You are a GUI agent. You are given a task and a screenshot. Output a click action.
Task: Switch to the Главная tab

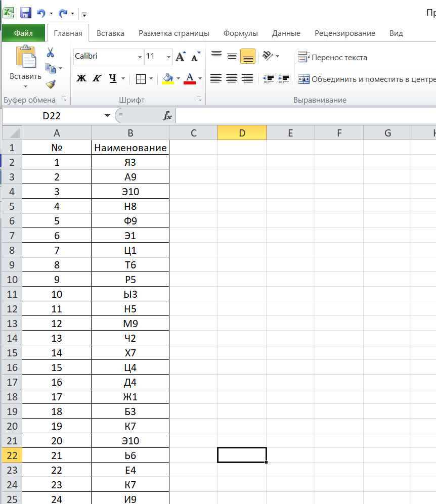click(x=68, y=33)
